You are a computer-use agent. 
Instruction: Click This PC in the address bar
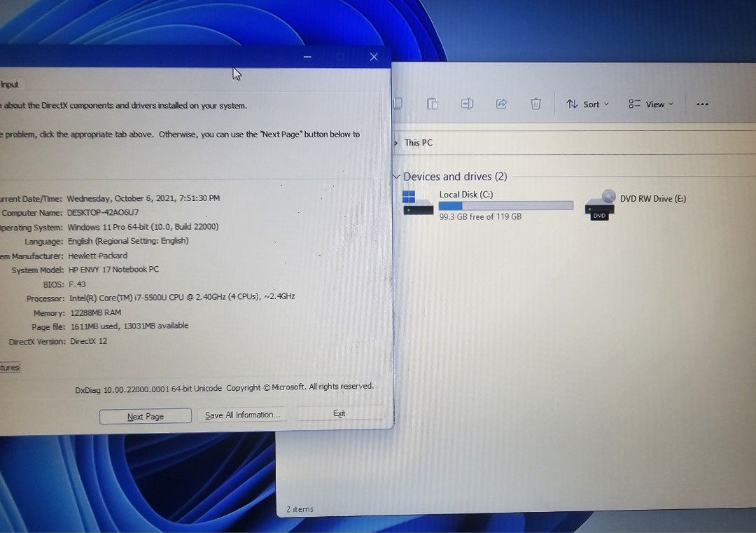click(x=419, y=143)
